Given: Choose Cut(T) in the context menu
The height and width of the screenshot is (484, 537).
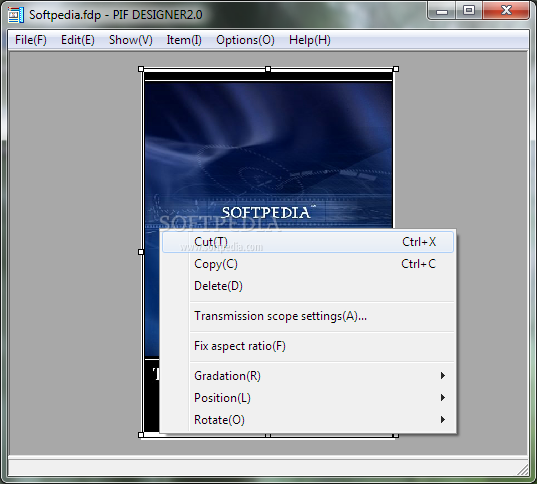Looking at the screenshot, I should click(308, 242).
